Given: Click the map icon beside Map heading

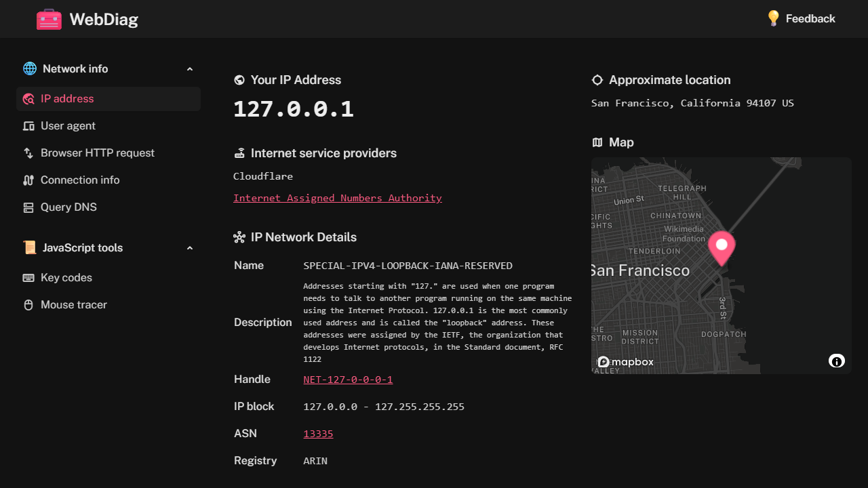Looking at the screenshot, I should coord(597,142).
